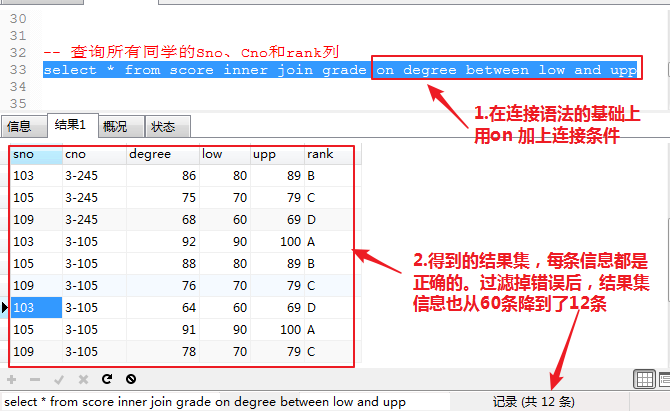Click upp cell 100 in degree 91 row

277,330
